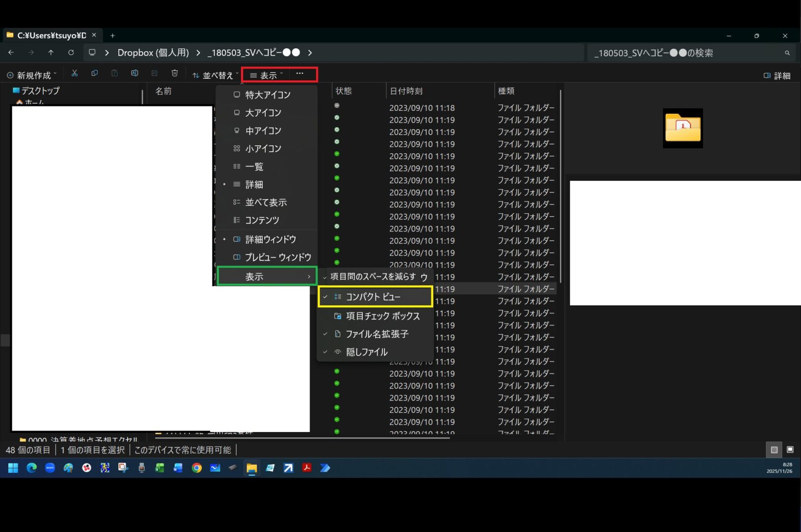Viewport: 801px width, 532px height.
Task: Click the Delete trash can icon
Action: tap(174, 73)
